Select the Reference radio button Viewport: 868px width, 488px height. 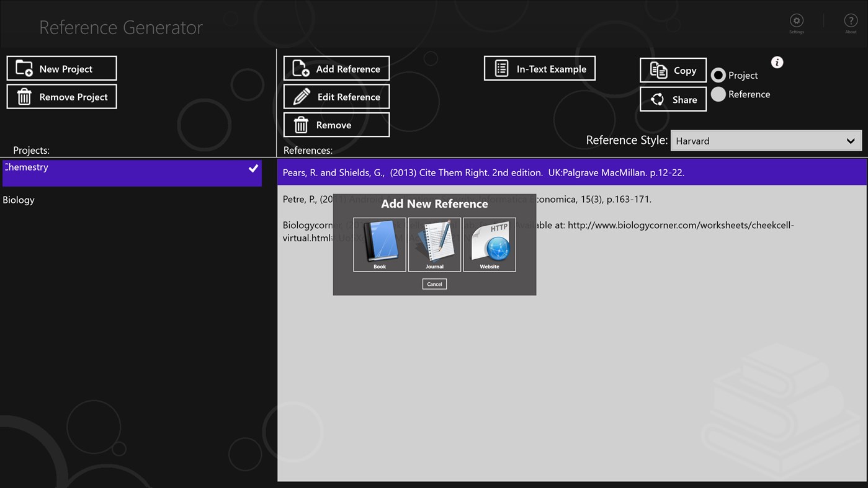tap(718, 94)
